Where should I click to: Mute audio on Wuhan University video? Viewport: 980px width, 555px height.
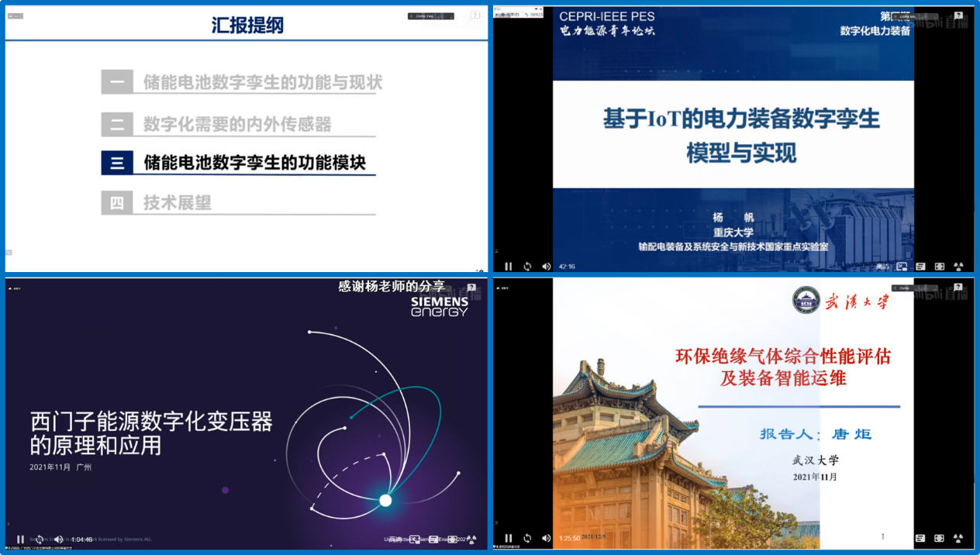pyautogui.click(x=546, y=538)
